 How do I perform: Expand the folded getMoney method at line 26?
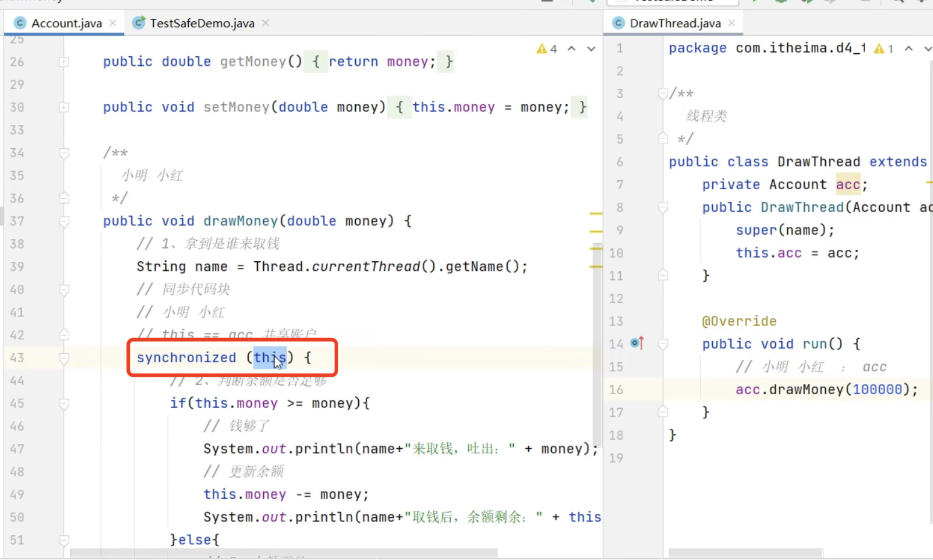point(64,62)
